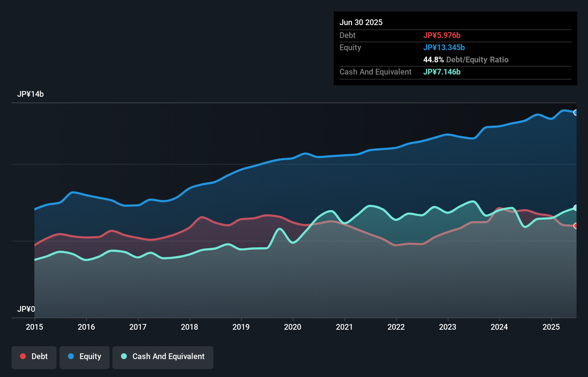This screenshot has height=377, width=588.
Task: Click the blue Equity legend dot
Action: point(71,356)
